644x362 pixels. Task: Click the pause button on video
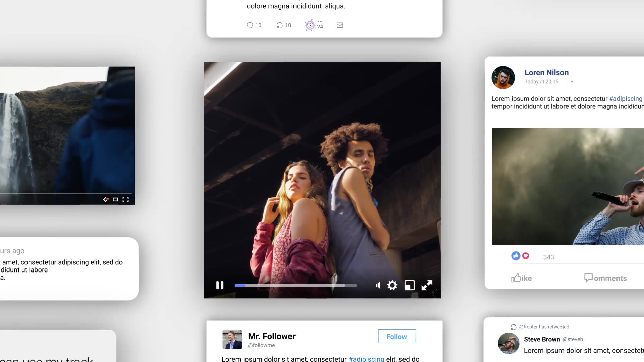tap(219, 285)
